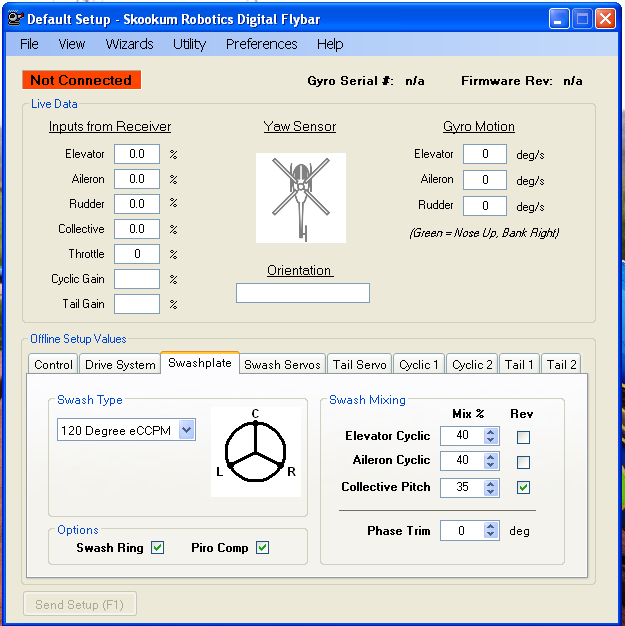625x626 pixels.
Task: Toggle Elevator Cyclic Rev checkbox
Action: (523, 437)
